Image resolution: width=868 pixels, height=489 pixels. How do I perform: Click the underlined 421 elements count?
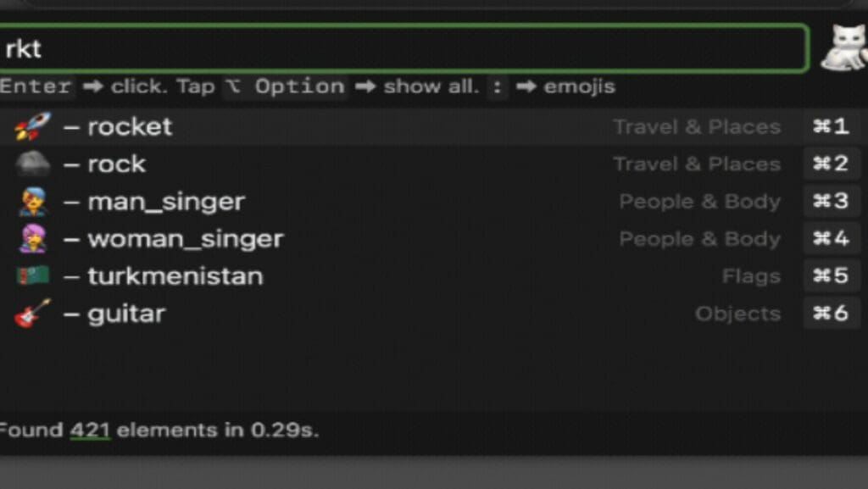tap(90, 431)
